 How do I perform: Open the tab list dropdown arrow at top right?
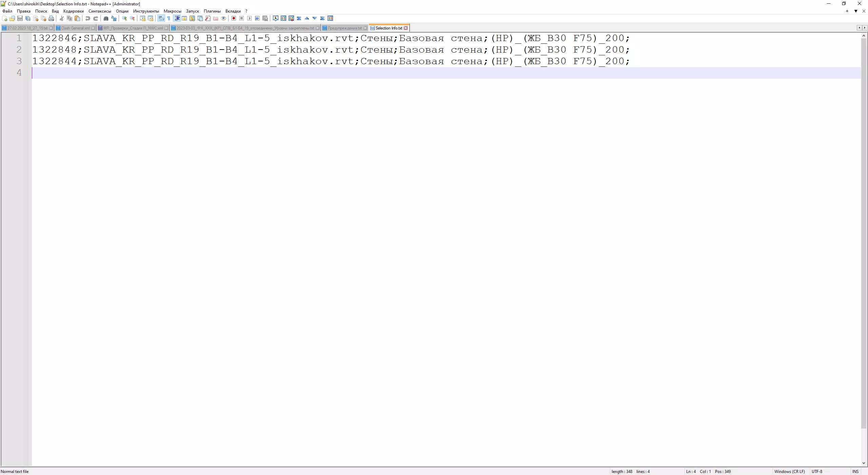(x=856, y=11)
